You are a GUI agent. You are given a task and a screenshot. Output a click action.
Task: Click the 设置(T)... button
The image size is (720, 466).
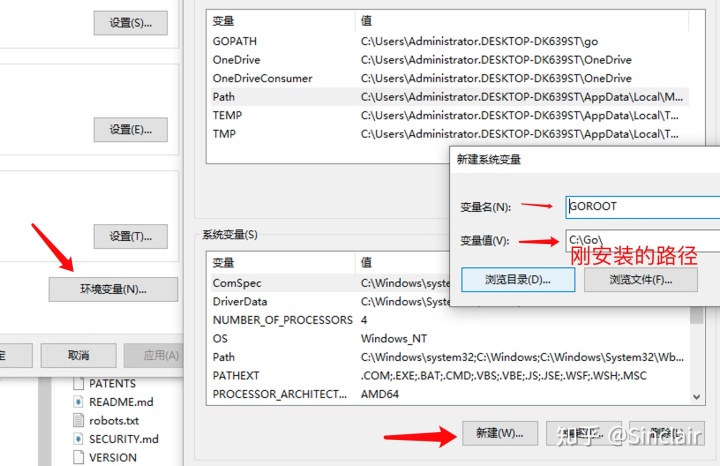coord(130,236)
